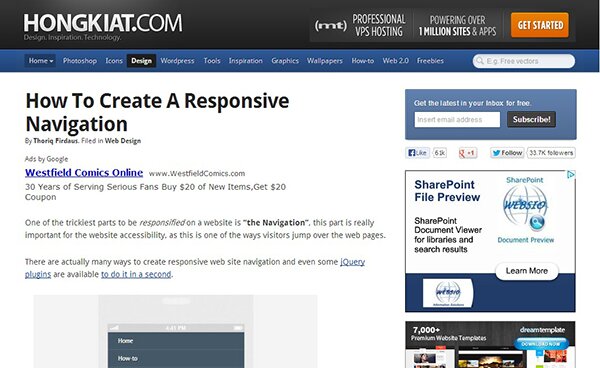The image size is (600, 368).
Task: Open the Wordpress section
Action: tap(177, 61)
